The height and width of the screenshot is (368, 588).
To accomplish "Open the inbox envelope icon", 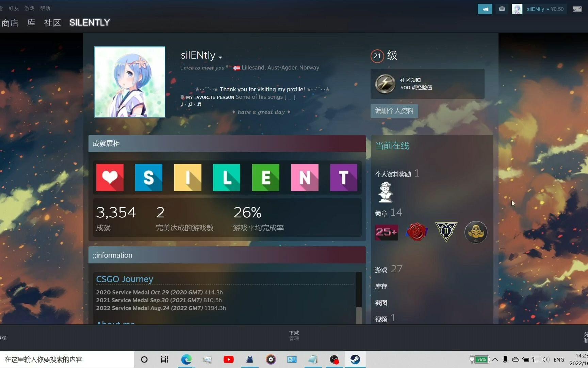I will [502, 9].
